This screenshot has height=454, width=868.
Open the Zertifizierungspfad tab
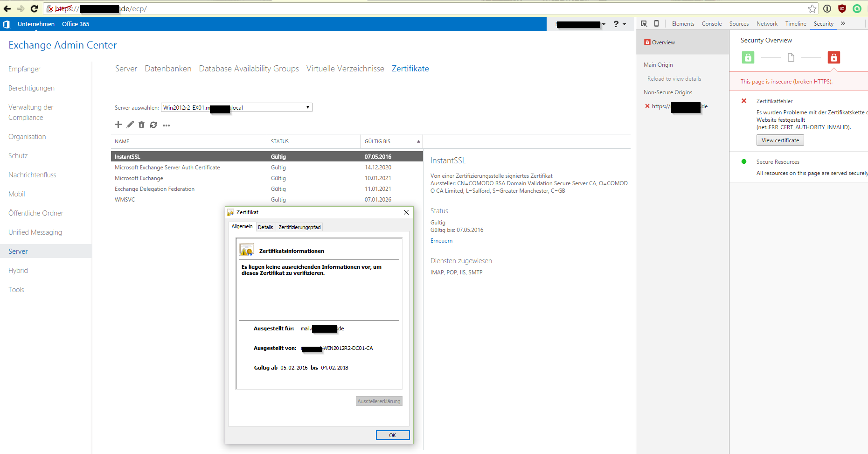click(299, 227)
